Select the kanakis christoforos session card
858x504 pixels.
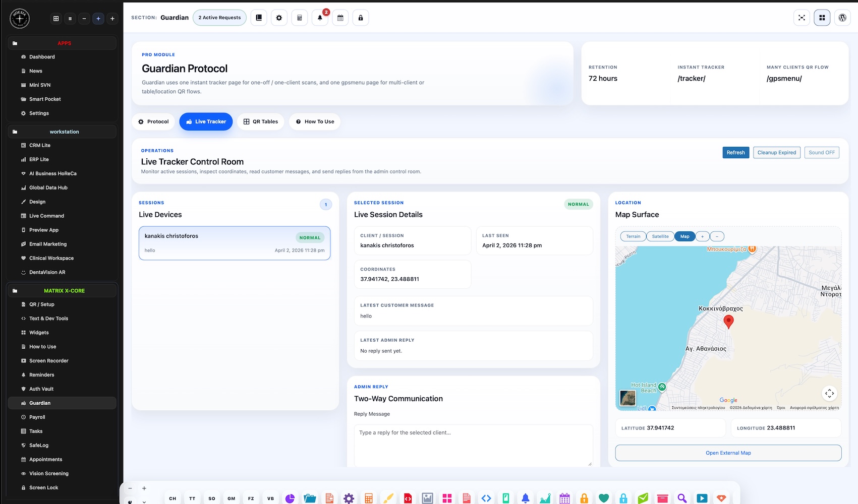[235, 243]
